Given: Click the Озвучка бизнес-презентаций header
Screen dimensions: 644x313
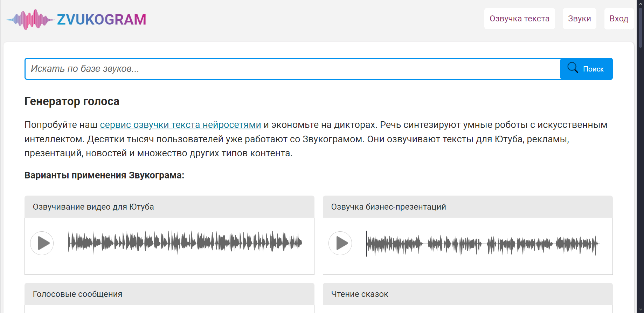Looking at the screenshot, I should (468, 207).
